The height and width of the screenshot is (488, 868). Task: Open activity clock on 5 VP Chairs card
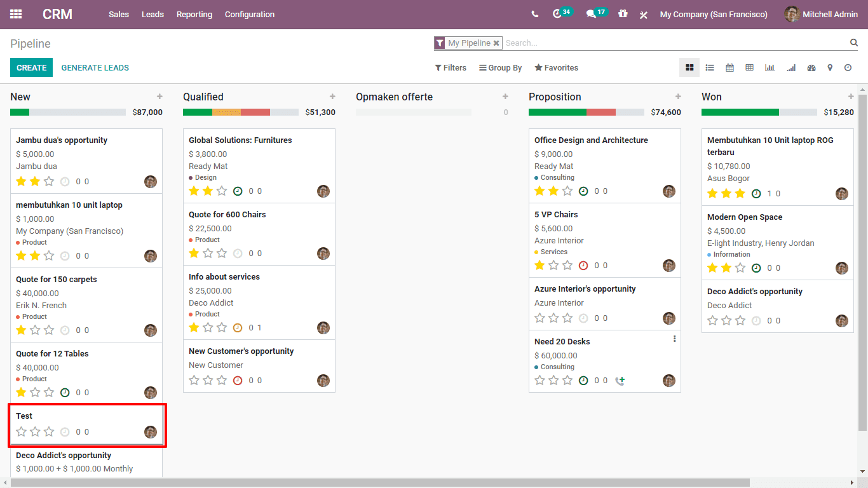583,266
